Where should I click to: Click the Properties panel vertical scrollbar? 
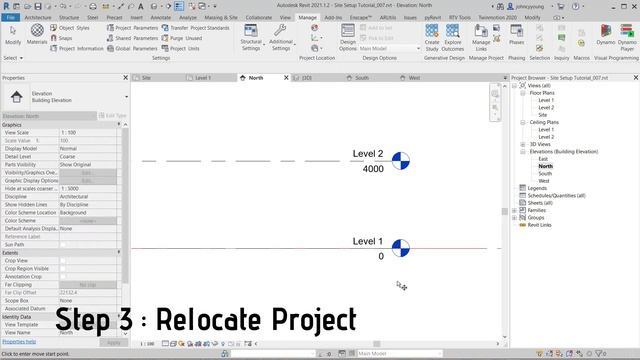click(x=125, y=206)
